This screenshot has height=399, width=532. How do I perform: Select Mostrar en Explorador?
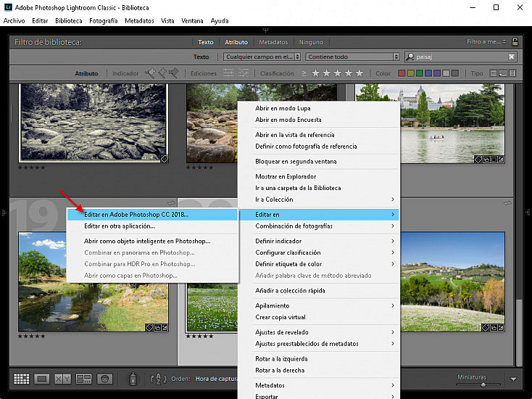tap(319, 176)
